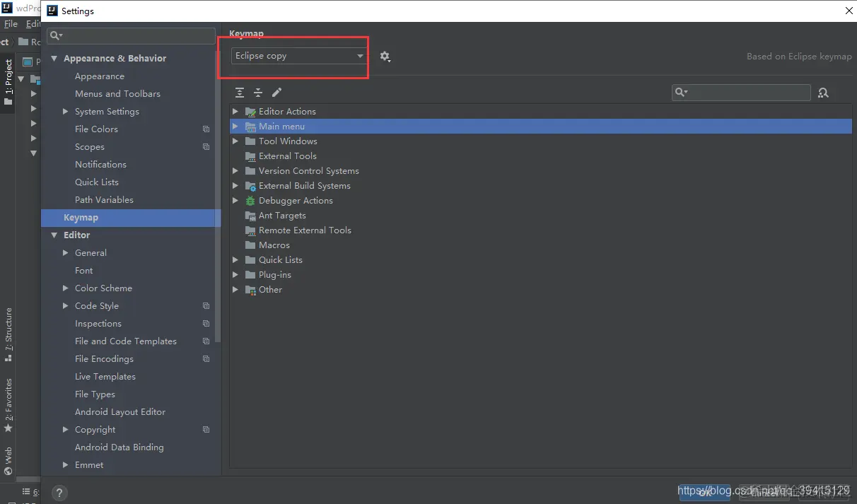Collapse the Editor settings section
The height and width of the screenshot is (504, 857).
point(54,235)
